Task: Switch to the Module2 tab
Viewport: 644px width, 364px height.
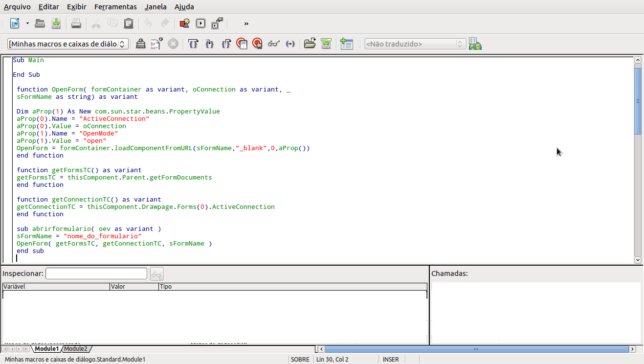Action: [76, 349]
